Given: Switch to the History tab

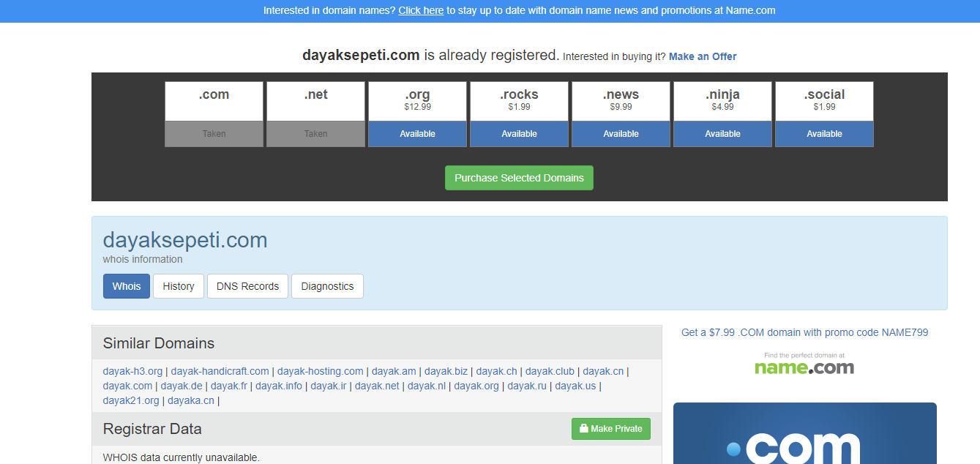Looking at the screenshot, I should tap(179, 286).
